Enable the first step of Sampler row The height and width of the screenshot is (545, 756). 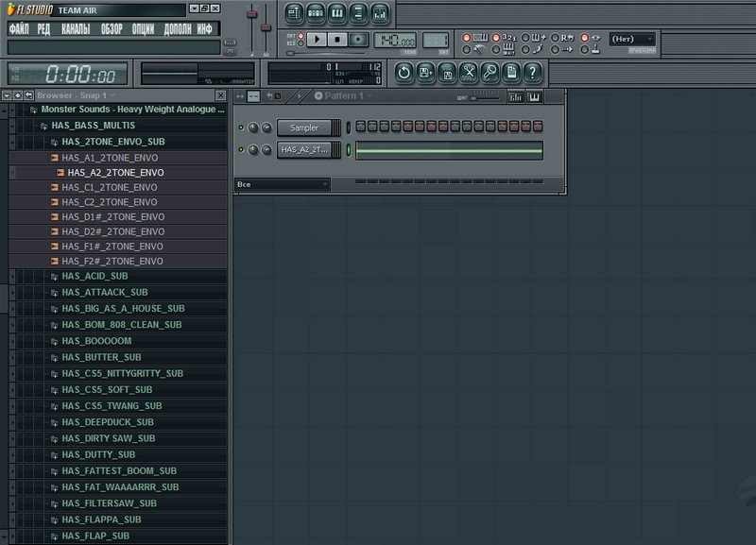pos(360,128)
